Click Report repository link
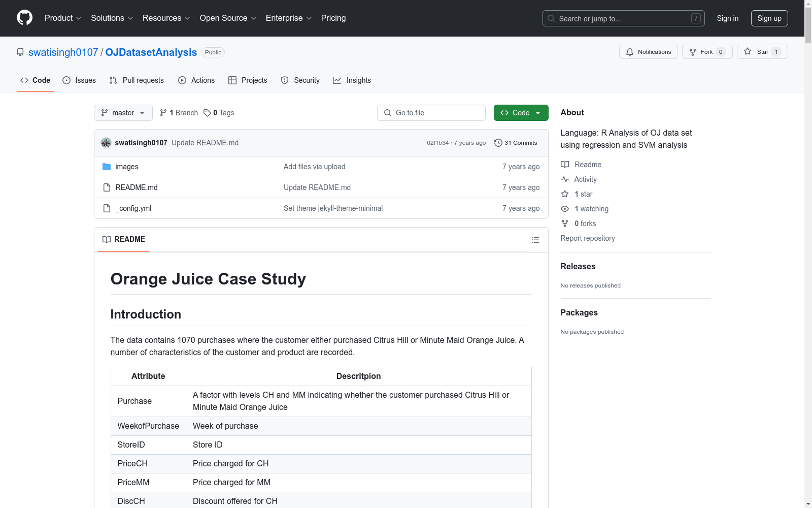Screen dimensions: 812x508 (588, 238)
